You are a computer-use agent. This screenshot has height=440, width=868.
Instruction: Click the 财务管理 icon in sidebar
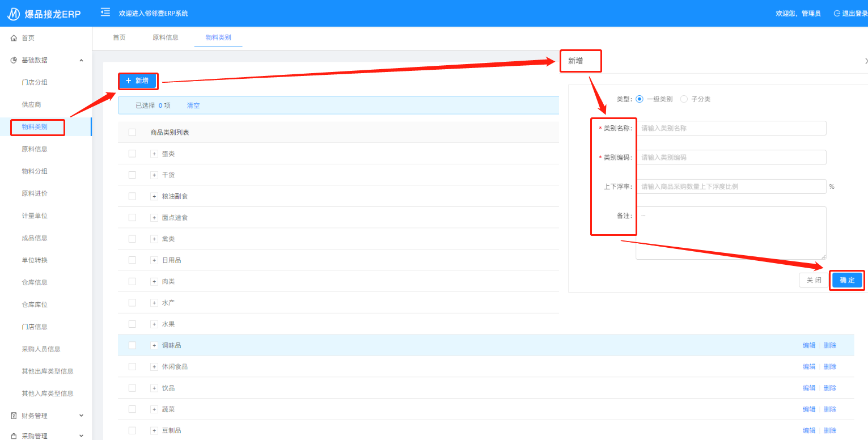click(x=14, y=416)
